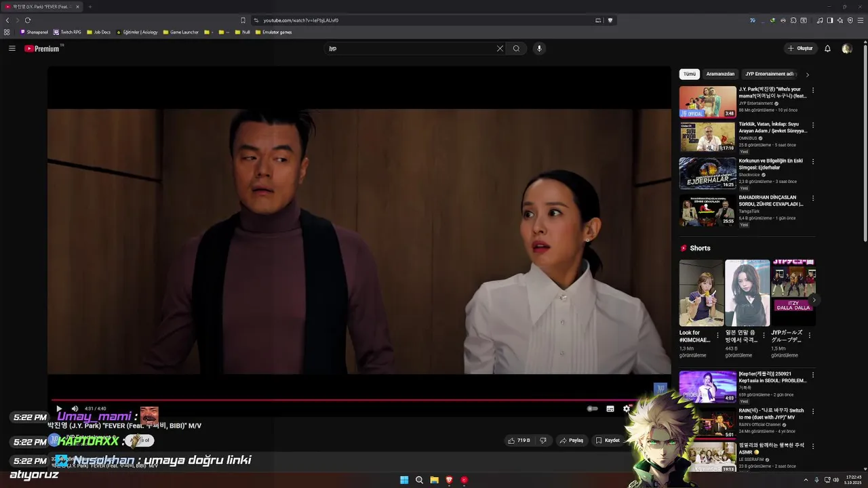This screenshot has width=868, height=488.
Task: Clear the search box text
Action: point(500,48)
